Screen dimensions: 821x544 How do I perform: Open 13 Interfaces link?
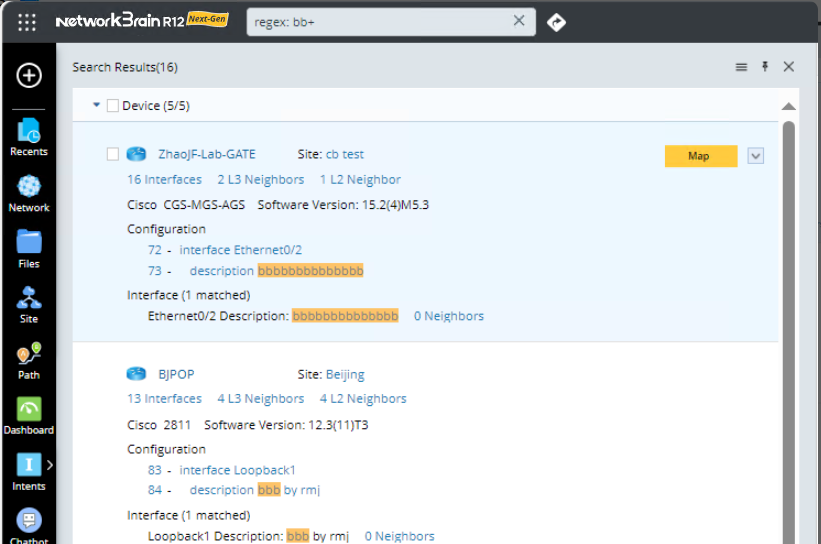164,398
